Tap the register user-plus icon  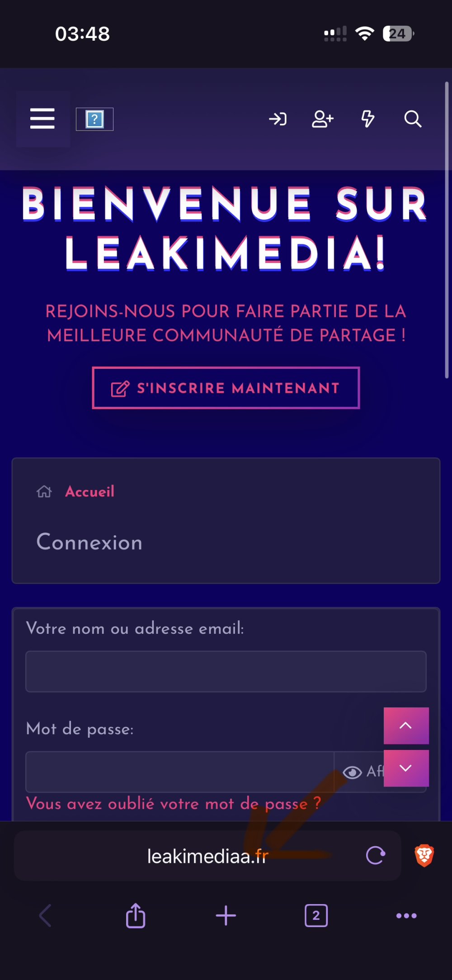(323, 119)
